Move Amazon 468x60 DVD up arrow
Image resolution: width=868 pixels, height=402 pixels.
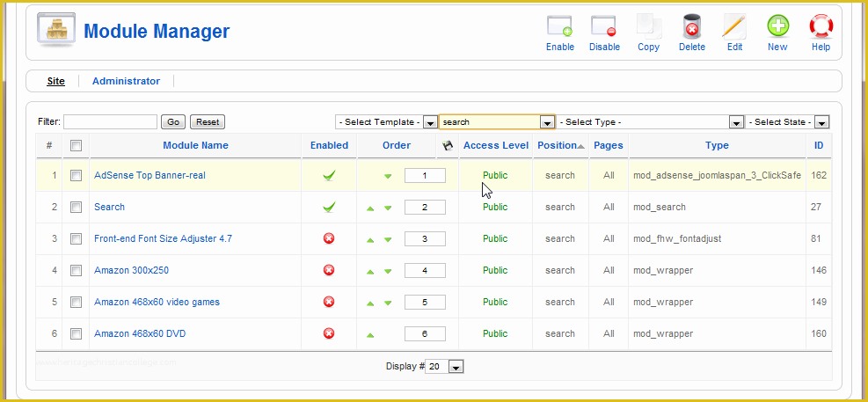pyautogui.click(x=370, y=334)
